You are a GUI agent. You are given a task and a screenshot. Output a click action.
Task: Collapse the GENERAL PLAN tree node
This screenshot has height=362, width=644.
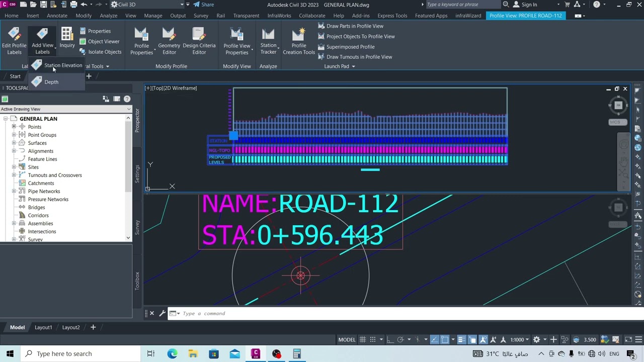6,119
